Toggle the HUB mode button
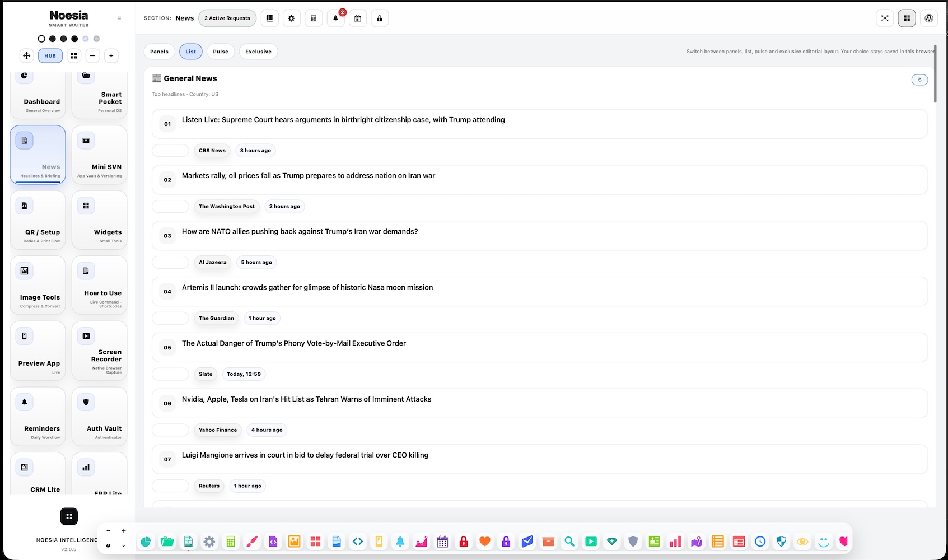948x560 pixels. 50,56
